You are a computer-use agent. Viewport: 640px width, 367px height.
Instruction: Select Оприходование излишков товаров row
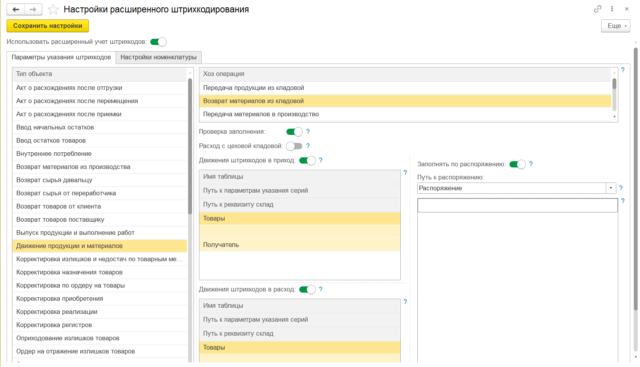[100, 338]
